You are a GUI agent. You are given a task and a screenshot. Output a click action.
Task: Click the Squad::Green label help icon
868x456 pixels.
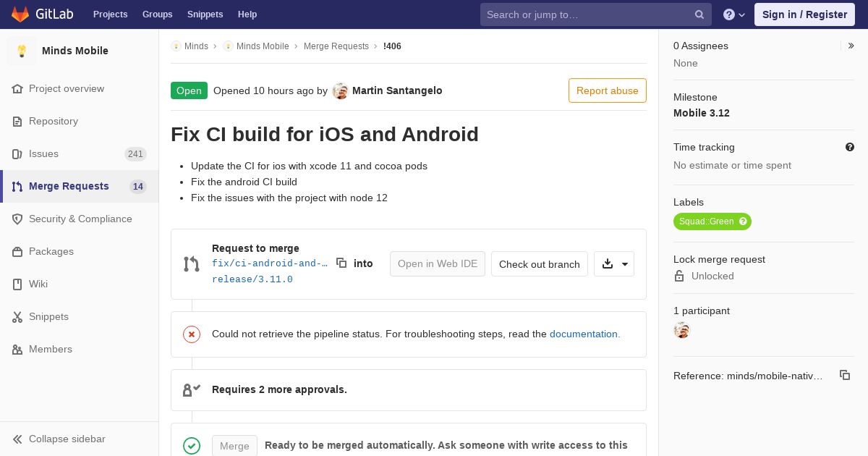pos(743,221)
